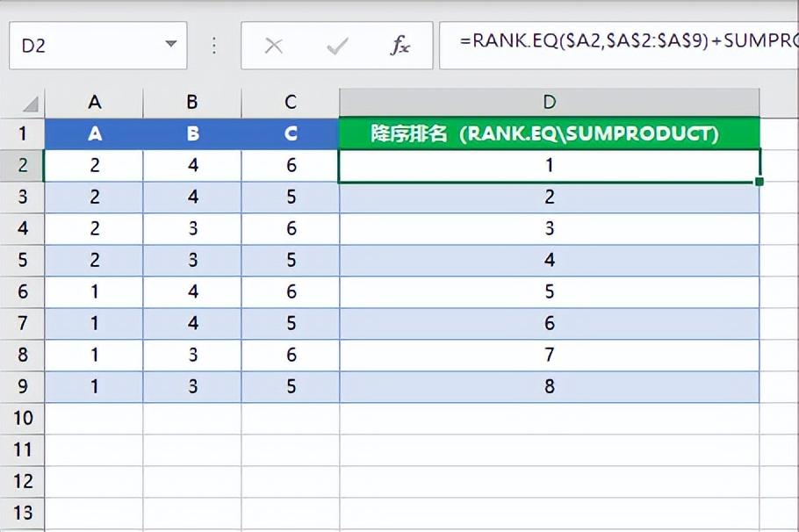Click the Name Box showing D2
Viewport: 799px width, 532px height.
click(x=97, y=46)
